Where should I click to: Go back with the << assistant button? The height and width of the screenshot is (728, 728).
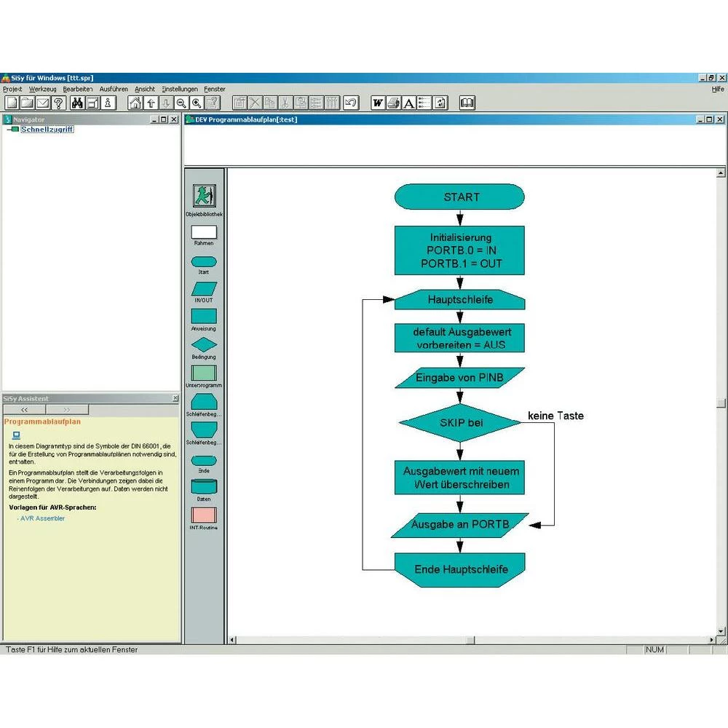click(24, 410)
